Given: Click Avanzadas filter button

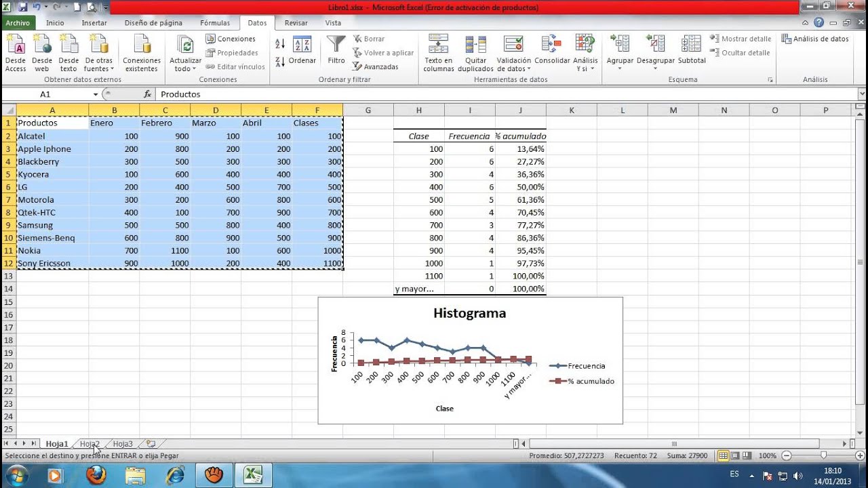Looking at the screenshot, I should tap(376, 66).
